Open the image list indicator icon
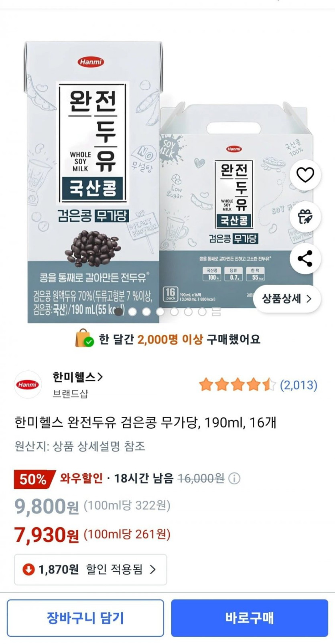This screenshot has height=644, width=335. (x=216, y=312)
